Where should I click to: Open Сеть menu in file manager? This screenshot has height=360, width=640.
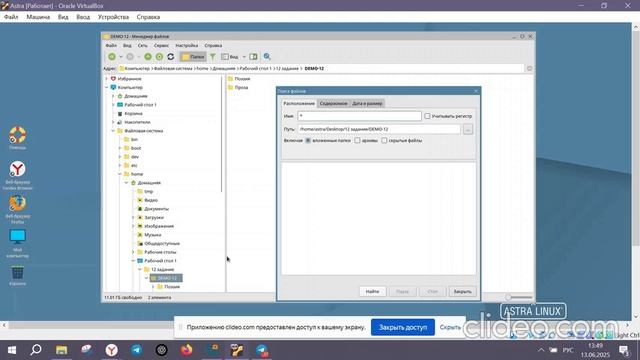[x=142, y=45]
